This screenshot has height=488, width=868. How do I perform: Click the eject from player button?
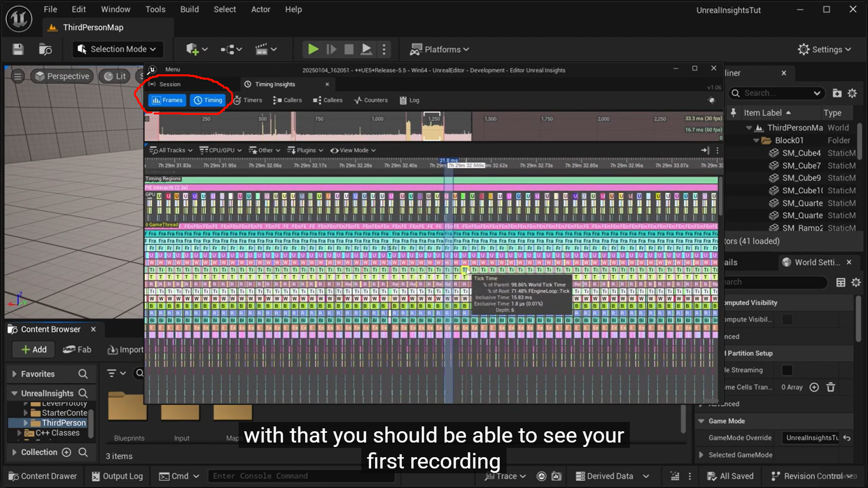pyautogui.click(x=366, y=49)
